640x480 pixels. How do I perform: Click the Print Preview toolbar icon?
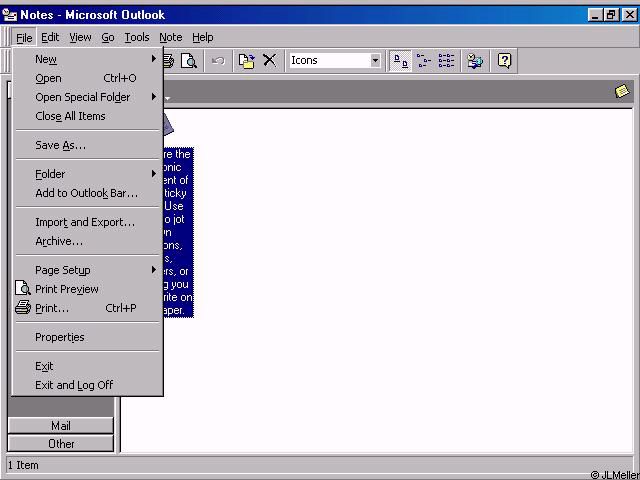click(x=189, y=61)
